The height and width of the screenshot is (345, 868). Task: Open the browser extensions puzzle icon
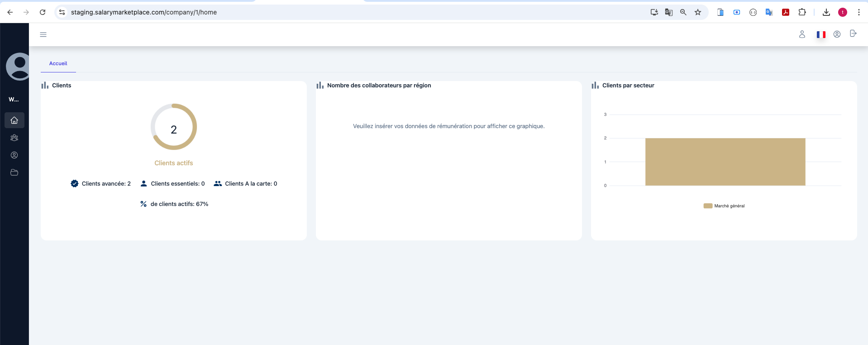click(x=802, y=12)
